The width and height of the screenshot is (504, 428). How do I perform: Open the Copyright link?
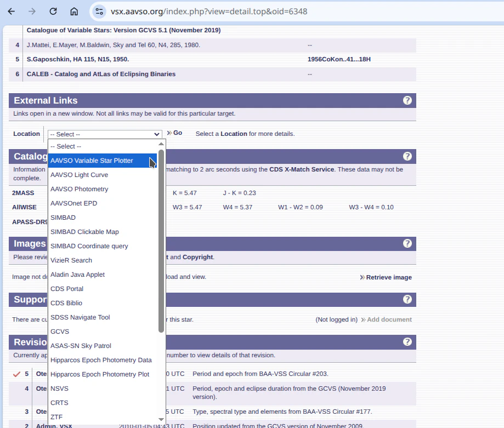pos(197,257)
